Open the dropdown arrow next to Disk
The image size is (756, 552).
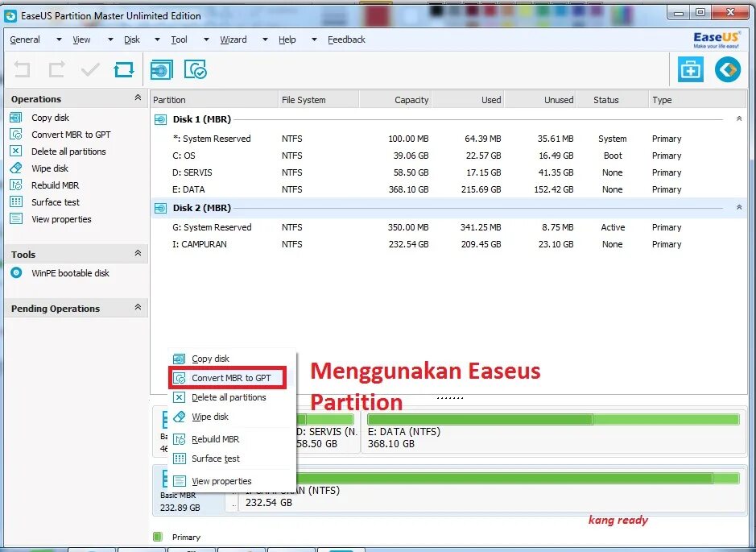157,39
